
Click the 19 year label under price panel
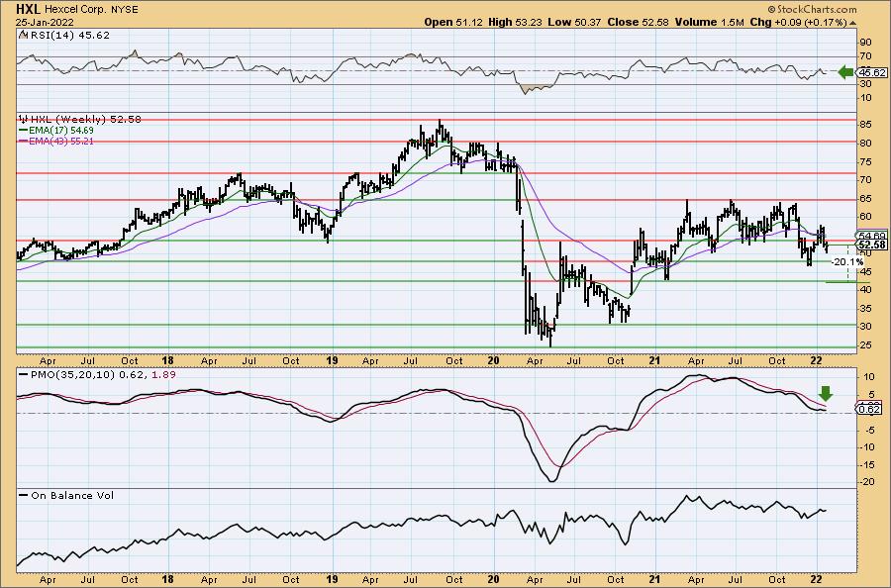pos(332,360)
